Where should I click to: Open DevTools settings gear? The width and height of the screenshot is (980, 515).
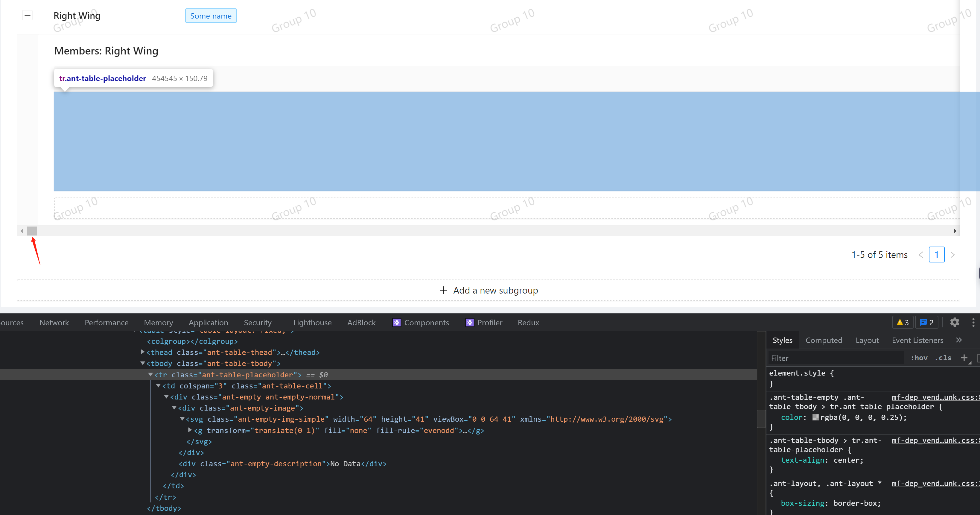pos(955,322)
